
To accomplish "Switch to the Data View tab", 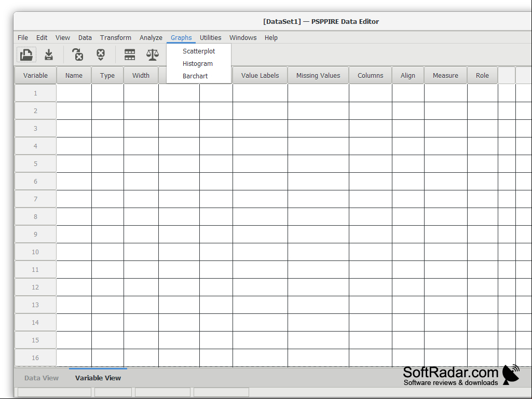I will [x=42, y=378].
